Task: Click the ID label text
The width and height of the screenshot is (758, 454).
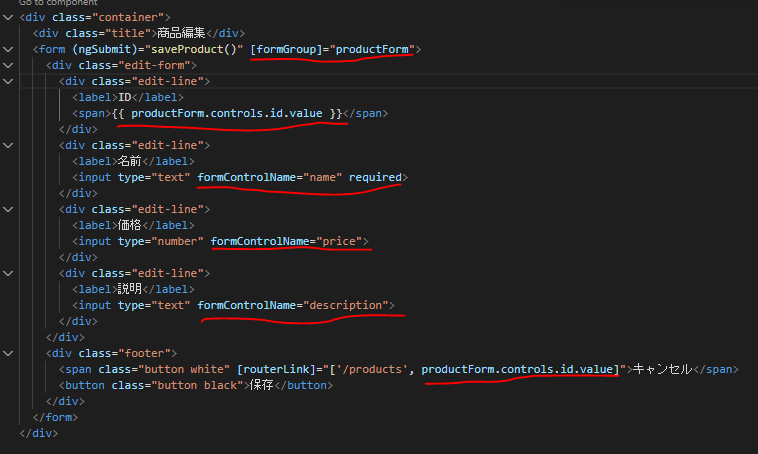Action: click(x=125, y=97)
